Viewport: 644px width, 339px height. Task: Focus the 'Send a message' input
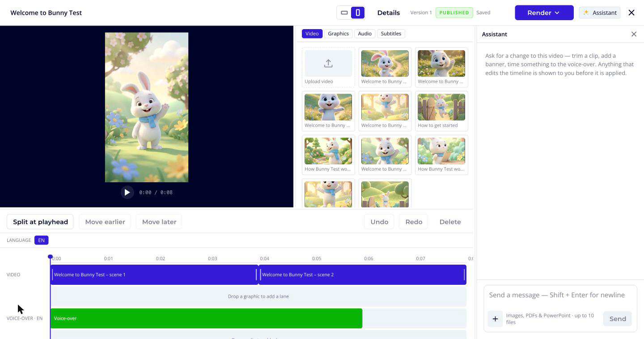[x=560, y=295]
